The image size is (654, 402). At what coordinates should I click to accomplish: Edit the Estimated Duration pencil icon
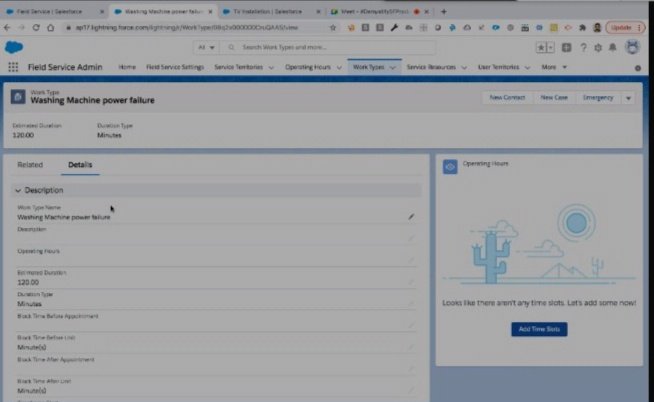[411, 282]
